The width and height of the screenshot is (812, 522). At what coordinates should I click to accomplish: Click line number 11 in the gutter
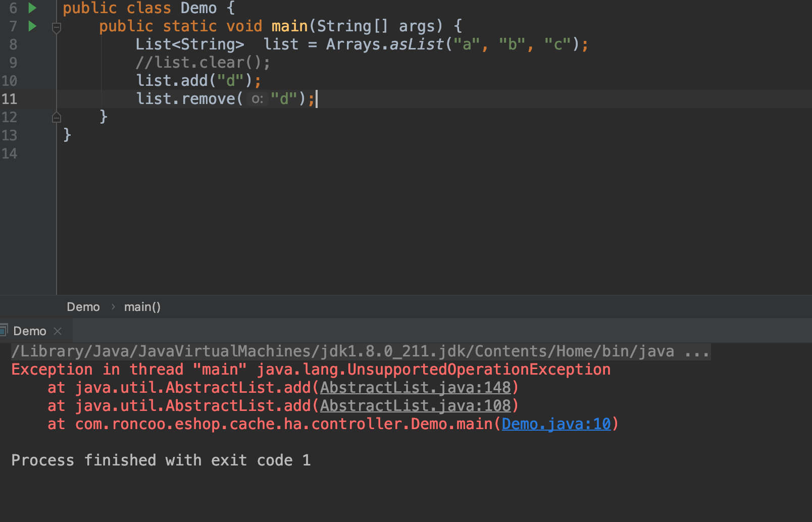pos(9,99)
